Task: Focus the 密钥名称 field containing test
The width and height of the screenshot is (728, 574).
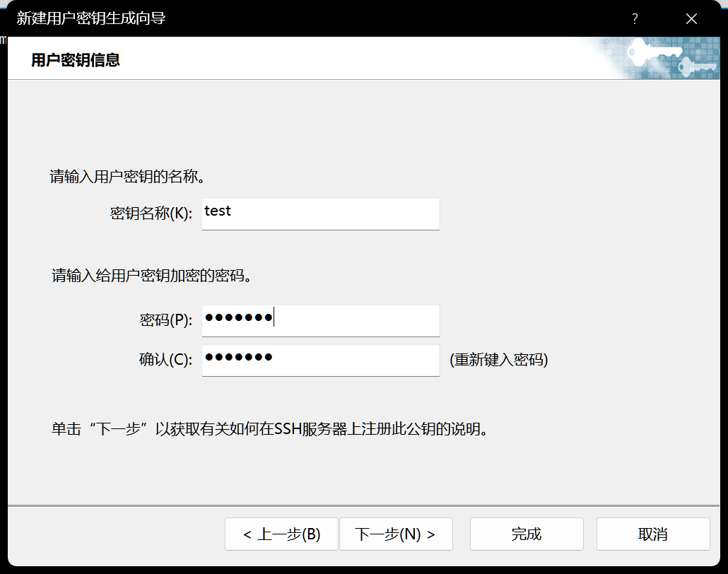Action: pos(320,213)
